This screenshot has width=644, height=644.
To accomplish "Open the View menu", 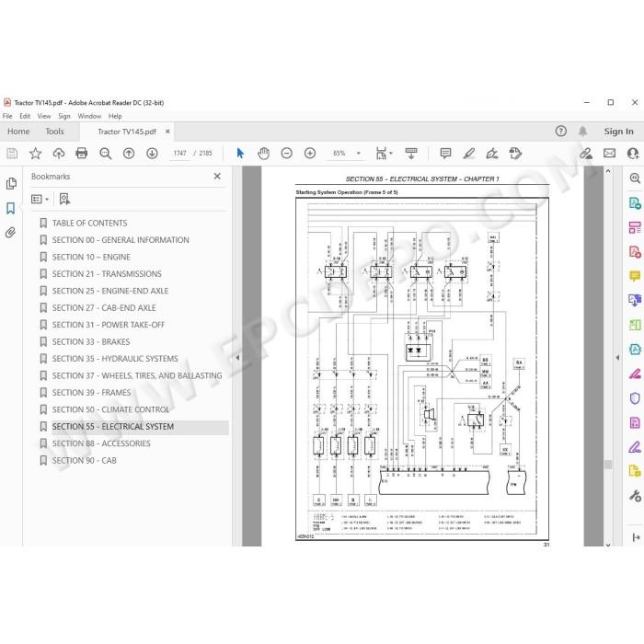I will pos(44,116).
